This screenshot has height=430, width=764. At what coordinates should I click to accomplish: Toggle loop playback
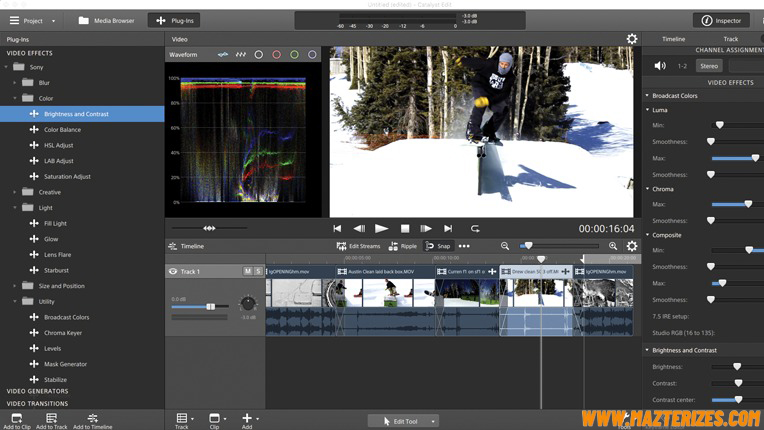click(x=475, y=228)
